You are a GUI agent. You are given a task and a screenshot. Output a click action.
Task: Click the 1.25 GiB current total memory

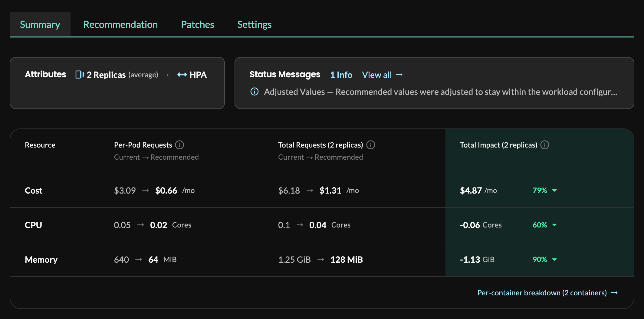pyautogui.click(x=294, y=260)
